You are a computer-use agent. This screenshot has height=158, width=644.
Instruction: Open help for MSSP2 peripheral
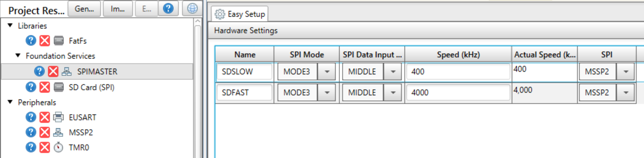(x=31, y=132)
